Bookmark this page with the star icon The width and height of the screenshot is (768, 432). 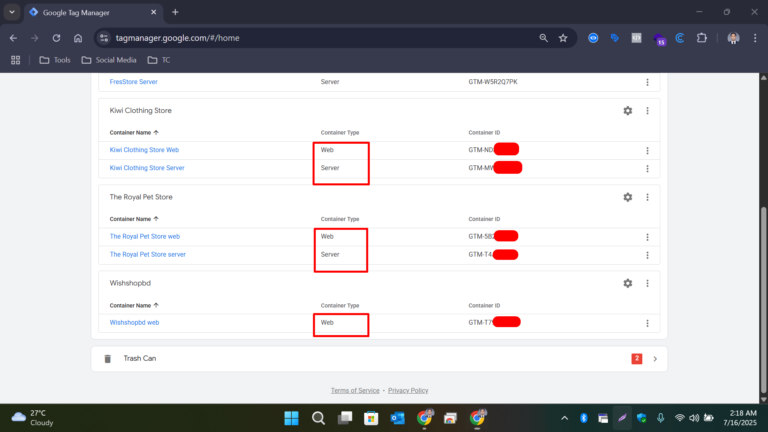[563, 38]
